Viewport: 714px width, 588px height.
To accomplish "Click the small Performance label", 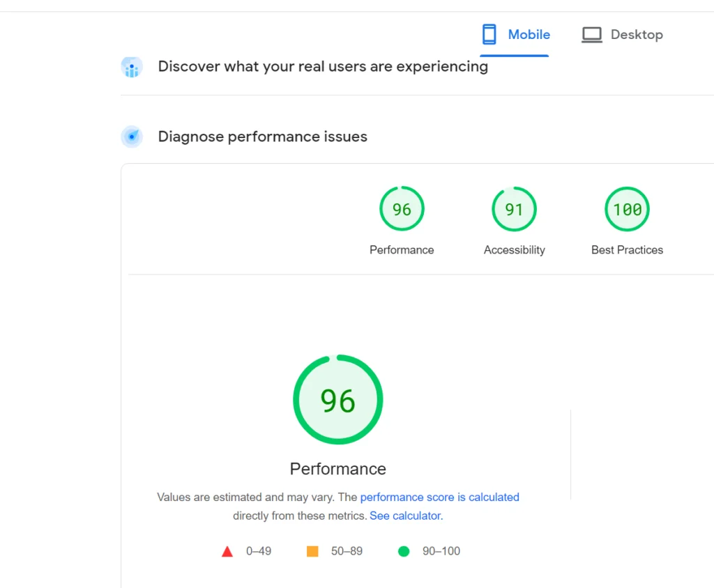I will point(402,250).
